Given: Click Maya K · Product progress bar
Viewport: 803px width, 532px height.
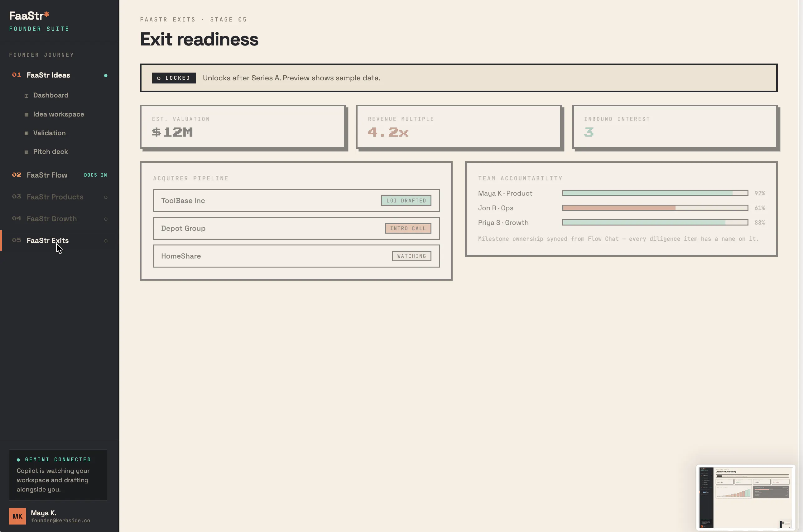Looking at the screenshot, I should (655, 193).
